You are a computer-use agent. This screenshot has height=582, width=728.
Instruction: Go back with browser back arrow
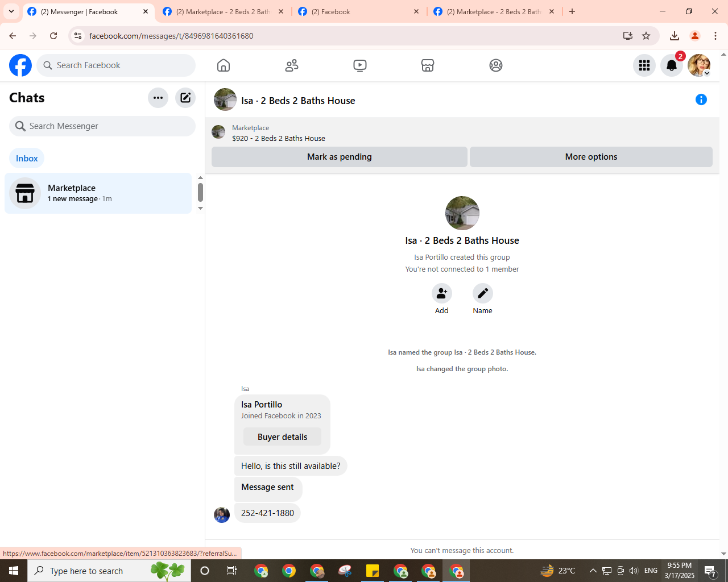click(13, 36)
